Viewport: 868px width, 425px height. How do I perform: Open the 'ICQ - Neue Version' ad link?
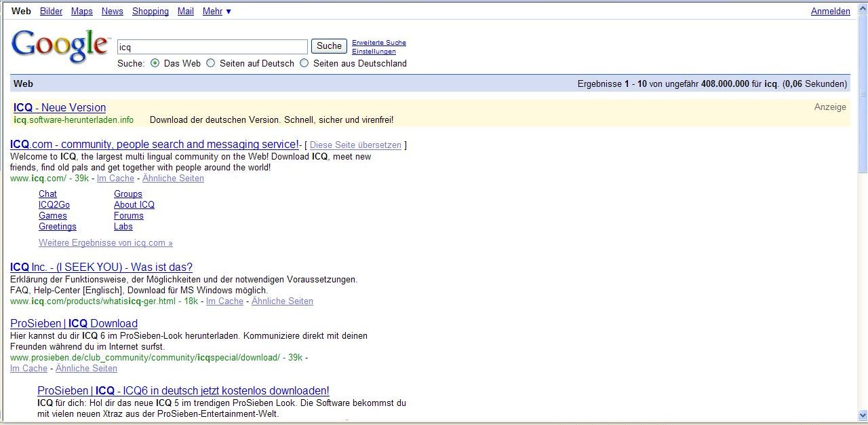tap(60, 108)
